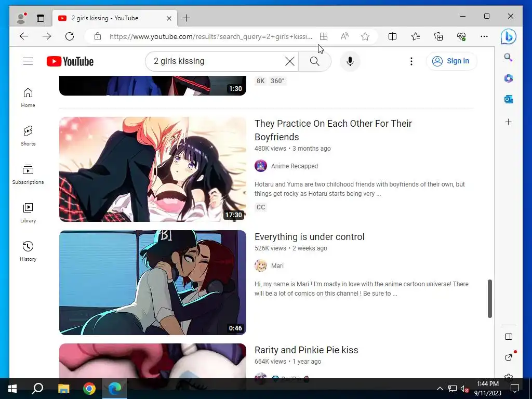Open Library in the sidebar
Screen dimensions: 532x399
click(28, 212)
